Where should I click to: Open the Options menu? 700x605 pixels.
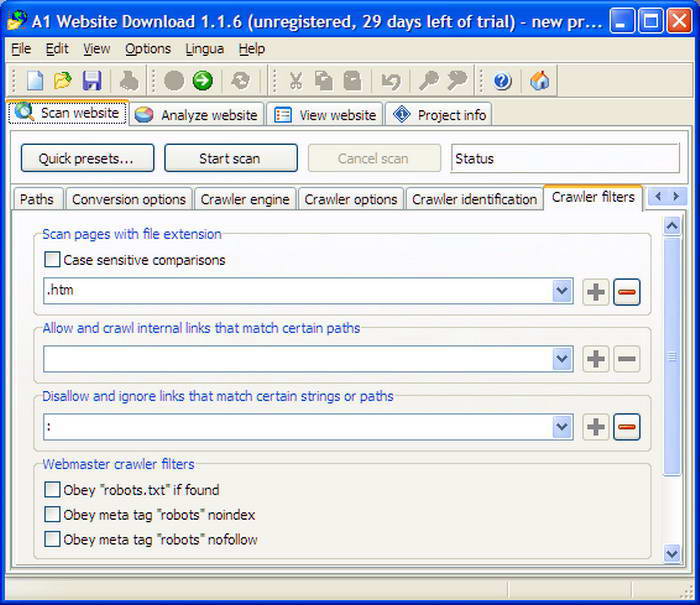[x=148, y=49]
